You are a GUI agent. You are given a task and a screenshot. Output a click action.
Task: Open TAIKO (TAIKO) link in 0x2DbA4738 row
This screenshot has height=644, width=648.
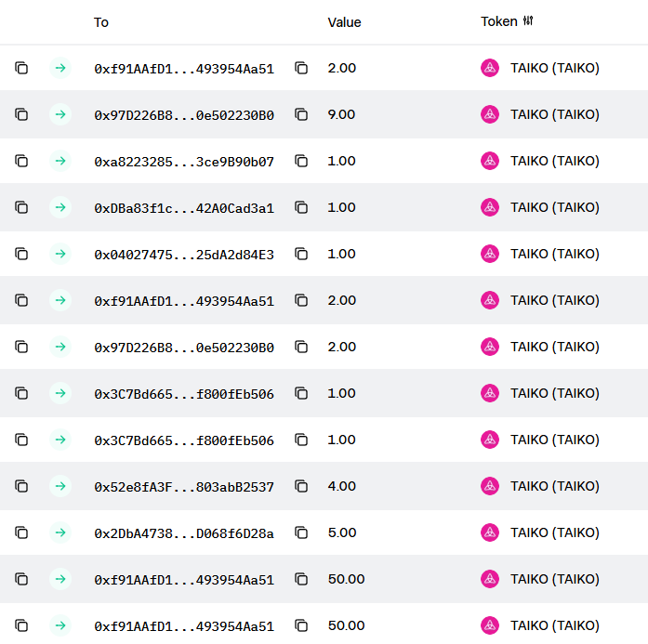pos(555,532)
